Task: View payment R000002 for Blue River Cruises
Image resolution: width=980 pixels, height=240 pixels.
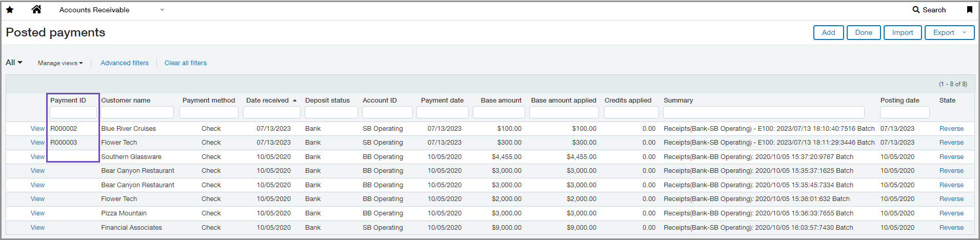Action: coord(37,129)
